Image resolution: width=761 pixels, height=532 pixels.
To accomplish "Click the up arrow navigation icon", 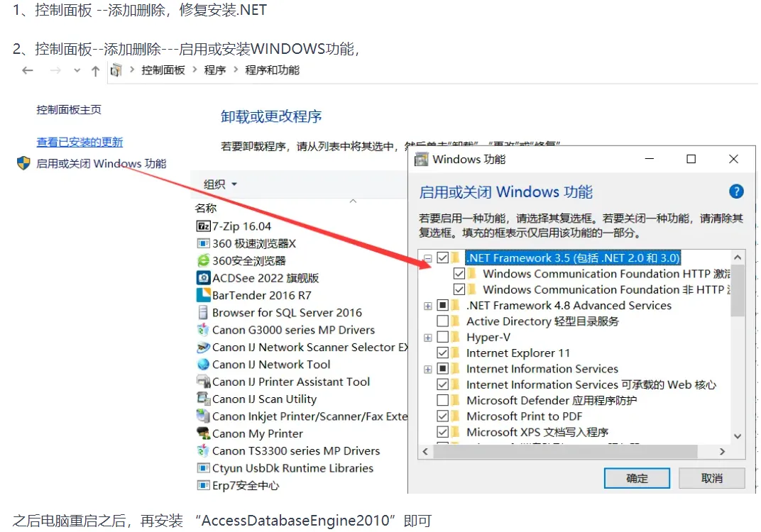I will coord(96,71).
